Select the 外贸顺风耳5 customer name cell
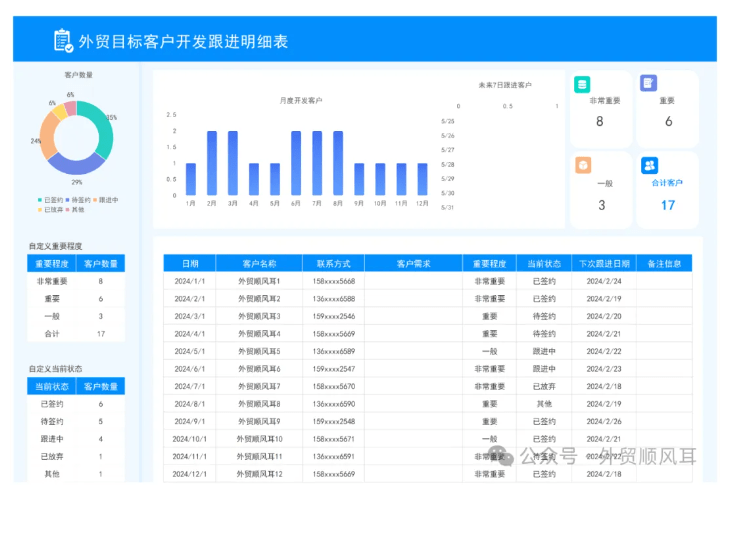Viewport: 730px width, 554px height. 259,351
